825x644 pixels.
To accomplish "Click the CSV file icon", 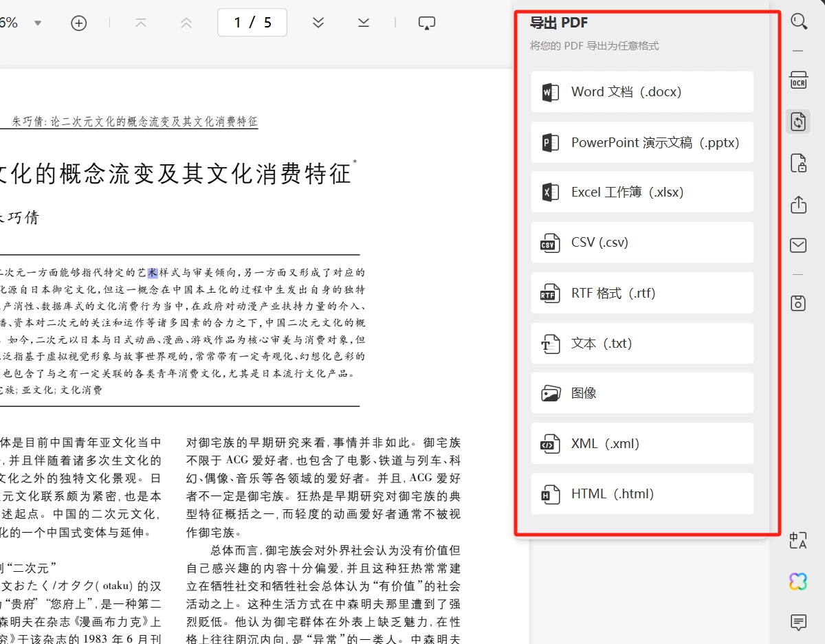I will tap(550, 243).
